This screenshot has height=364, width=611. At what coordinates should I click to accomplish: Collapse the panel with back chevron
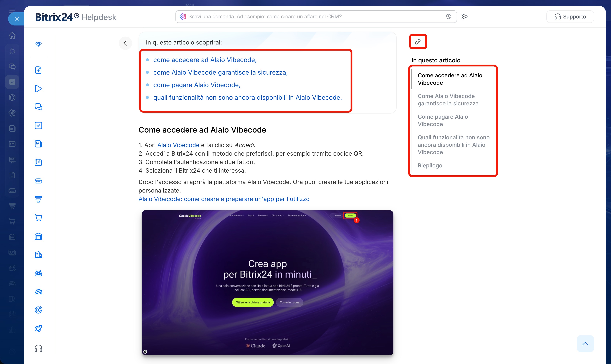[125, 43]
